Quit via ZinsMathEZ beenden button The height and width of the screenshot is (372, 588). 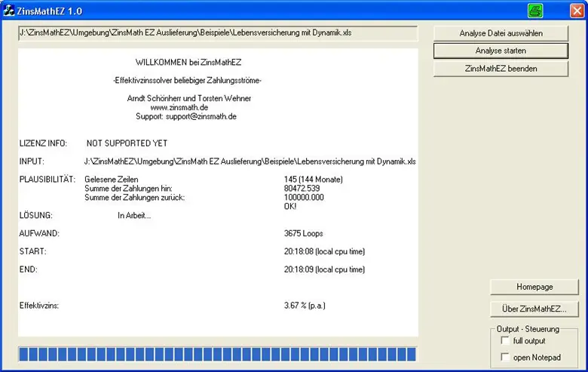(x=501, y=69)
